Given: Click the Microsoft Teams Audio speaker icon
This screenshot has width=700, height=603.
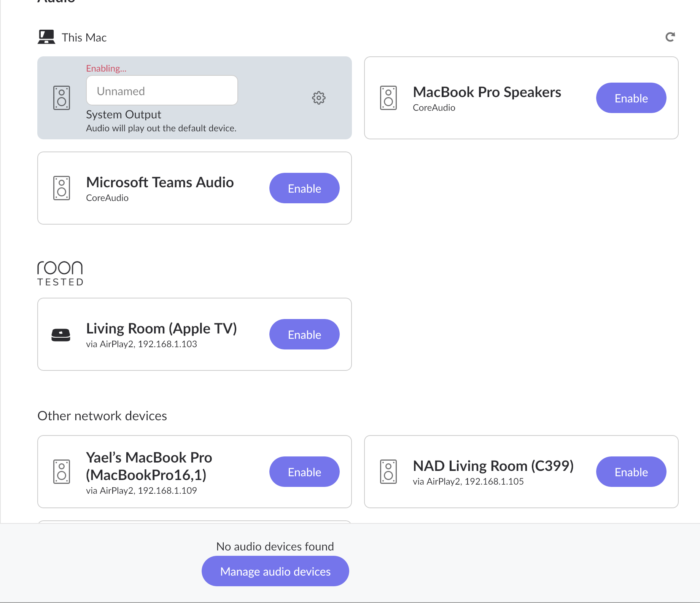Looking at the screenshot, I should pyautogui.click(x=62, y=188).
